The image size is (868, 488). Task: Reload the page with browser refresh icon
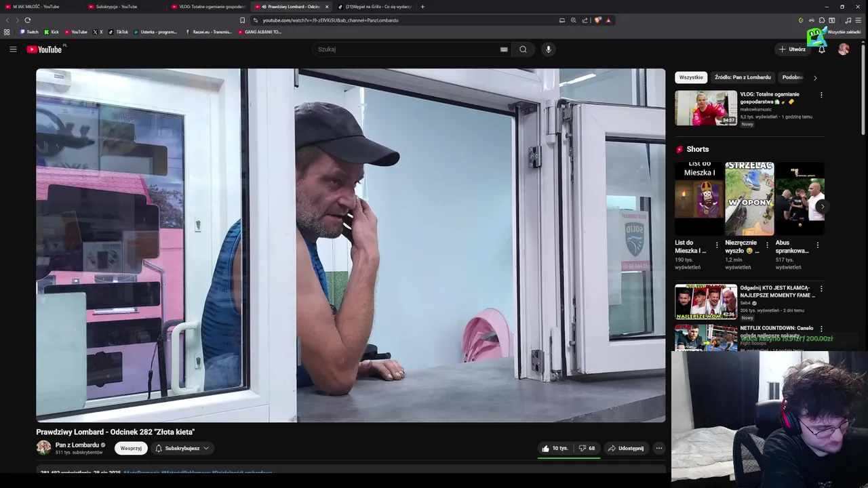[27, 20]
